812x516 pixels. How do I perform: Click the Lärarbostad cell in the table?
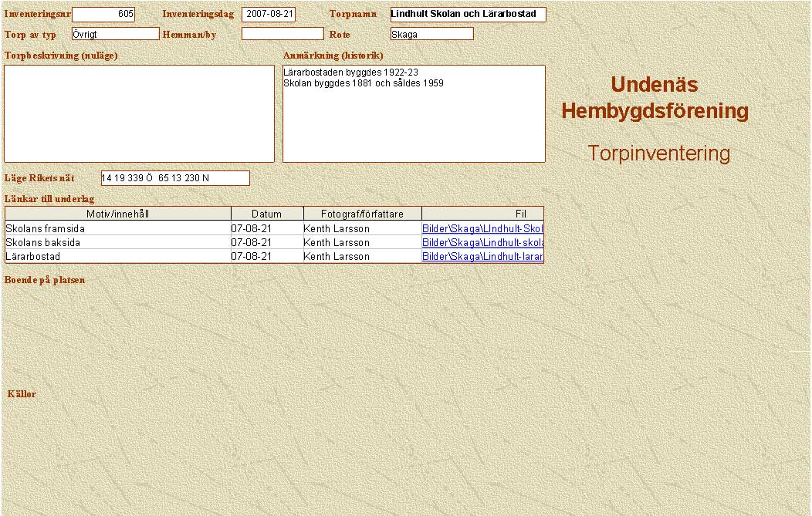click(x=118, y=256)
